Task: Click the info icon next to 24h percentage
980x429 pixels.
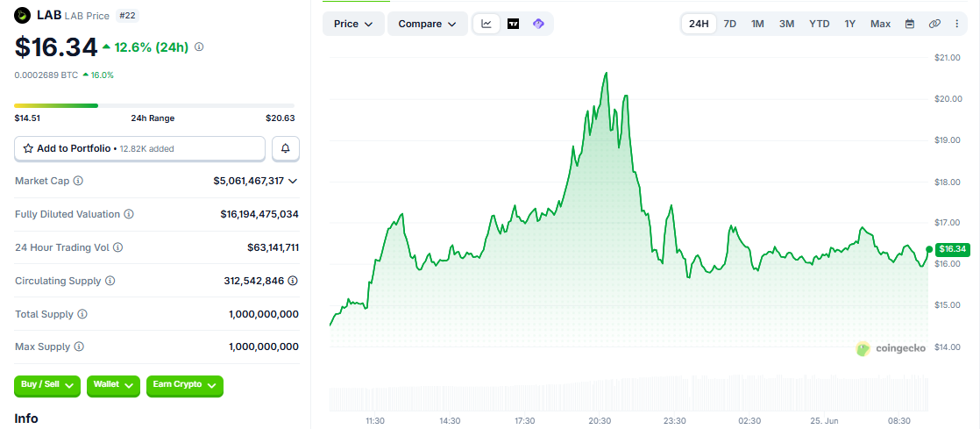Action: click(199, 46)
